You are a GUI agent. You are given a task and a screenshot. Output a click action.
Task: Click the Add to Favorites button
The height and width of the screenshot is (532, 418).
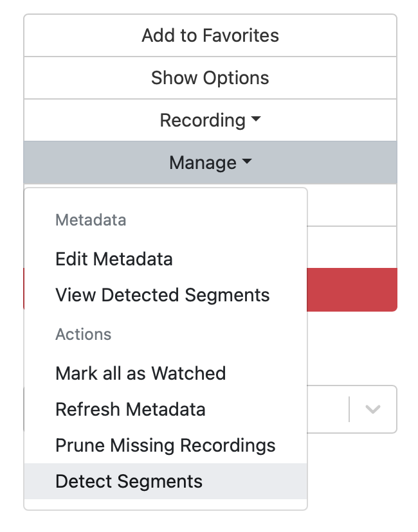coord(210,35)
